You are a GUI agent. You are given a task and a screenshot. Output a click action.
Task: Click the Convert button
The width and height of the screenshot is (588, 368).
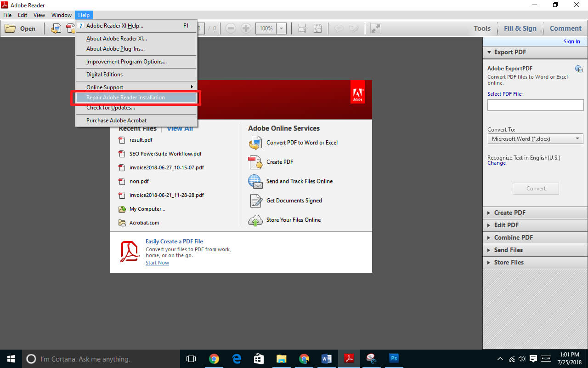point(536,189)
